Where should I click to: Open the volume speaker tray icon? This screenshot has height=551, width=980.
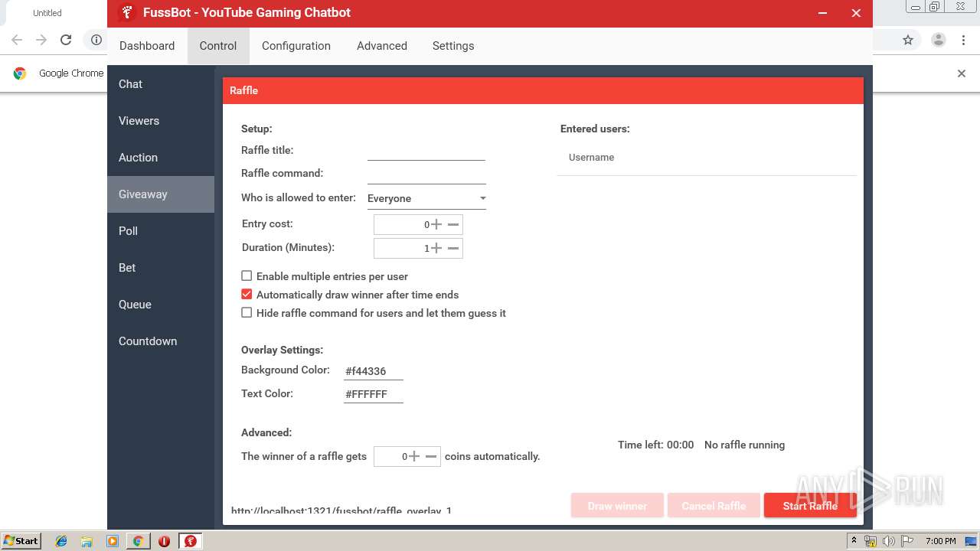(889, 541)
